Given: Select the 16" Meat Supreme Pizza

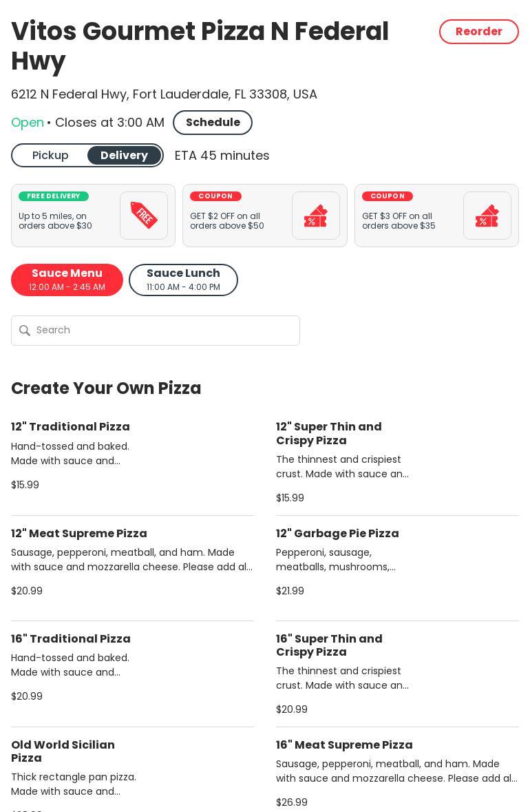Looking at the screenshot, I should (344, 745).
